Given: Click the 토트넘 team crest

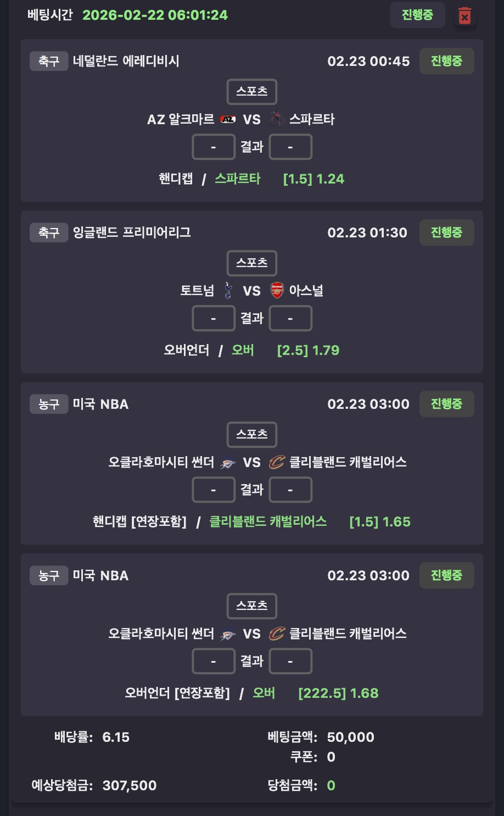Looking at the screenshot, I should (228, 291).
